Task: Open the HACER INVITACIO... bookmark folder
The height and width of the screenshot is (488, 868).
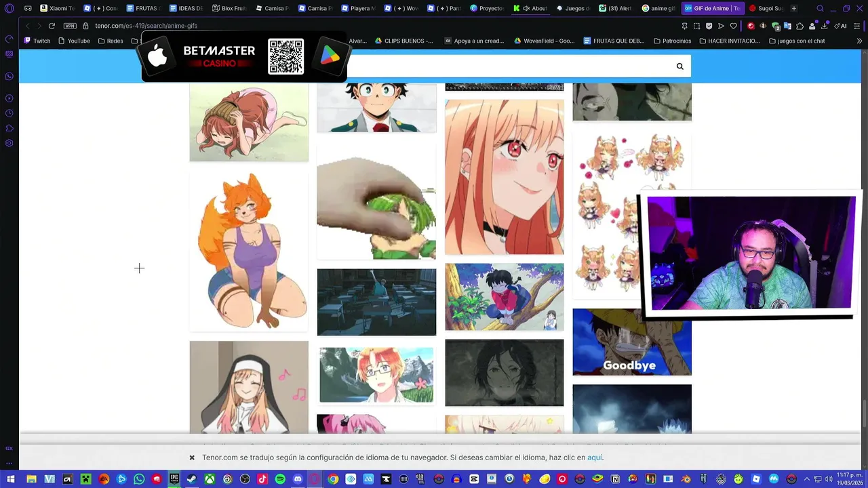Action: click(729, 41)
